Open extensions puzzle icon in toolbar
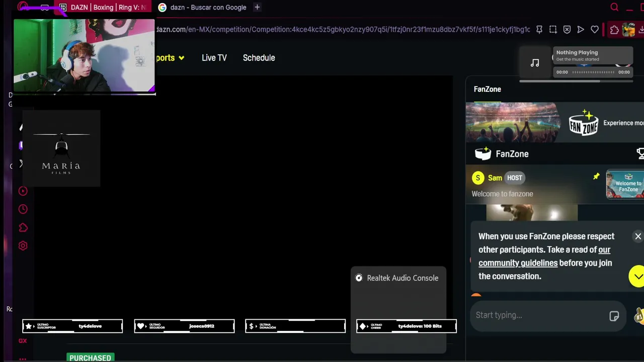Viewport: 644px width, 362px height. tap(614, 30)
